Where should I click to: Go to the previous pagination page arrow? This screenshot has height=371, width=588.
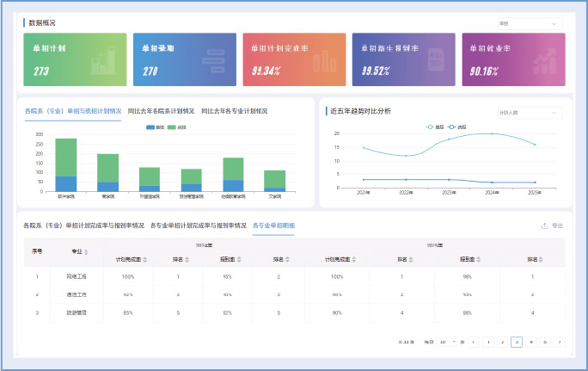click(x=474, y=342)
